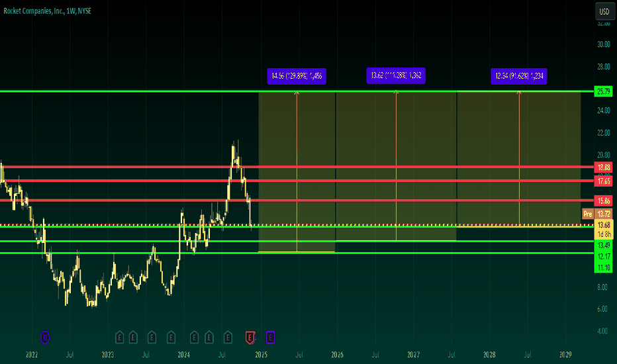Click the Pre 13.72 pre-market price label
This screenshot has width=617, height=364.
pos(597,214)
